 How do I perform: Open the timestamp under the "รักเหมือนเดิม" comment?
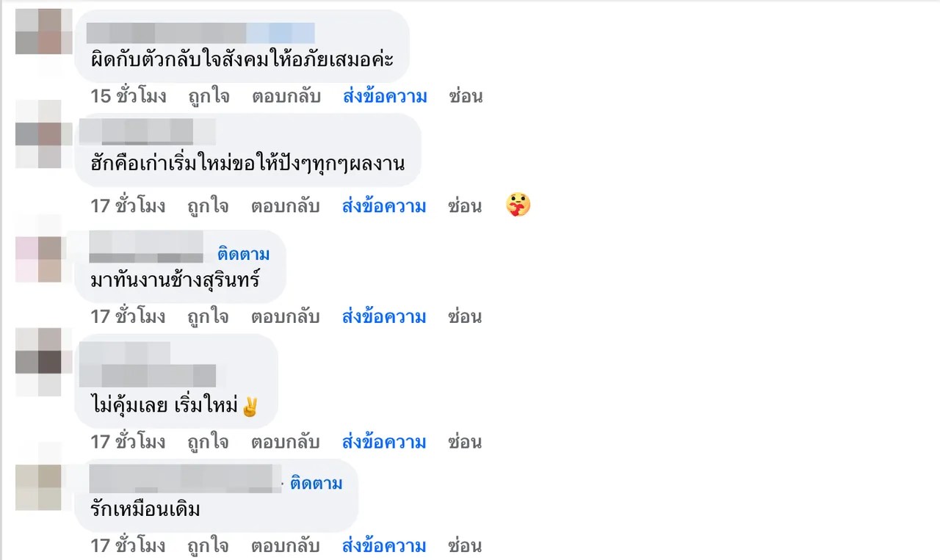pyautogui.click(x=129, y=546)
